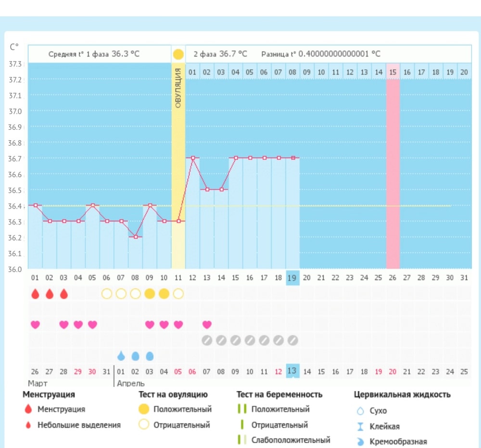Select the menstruation drop on cycle day 03

coord(63,294)
